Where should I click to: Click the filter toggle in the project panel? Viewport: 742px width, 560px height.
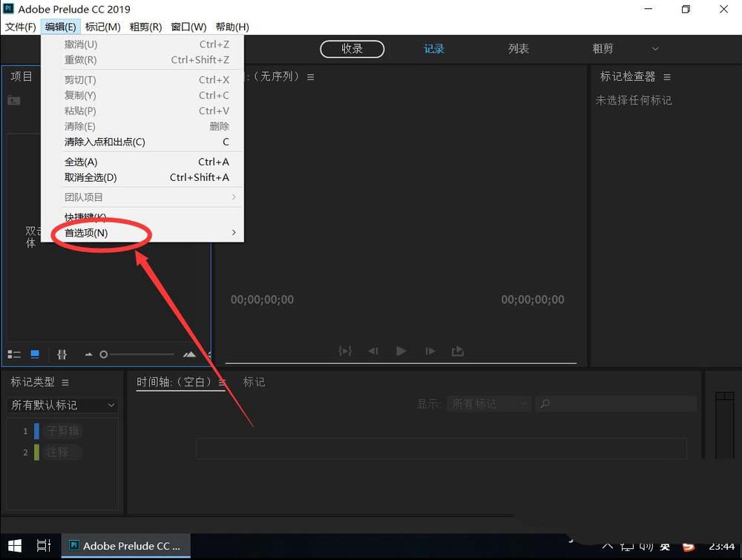click(62, 355)
